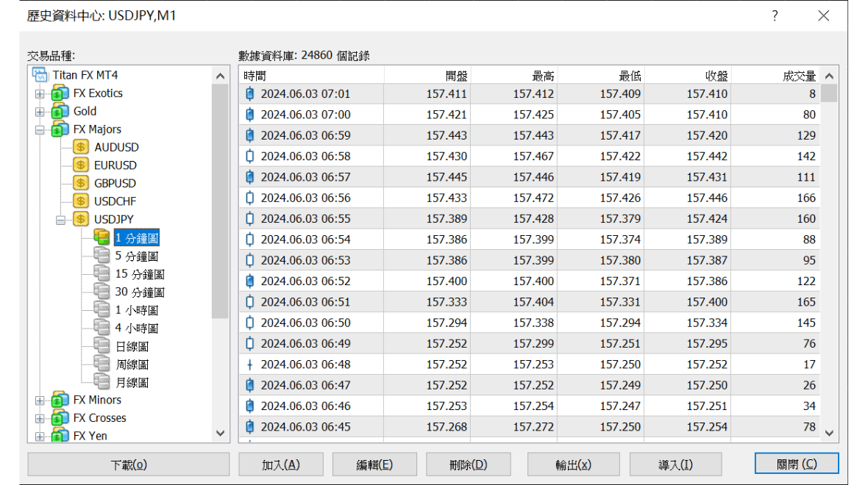Expand the FX Minors group

click(40, 400)
